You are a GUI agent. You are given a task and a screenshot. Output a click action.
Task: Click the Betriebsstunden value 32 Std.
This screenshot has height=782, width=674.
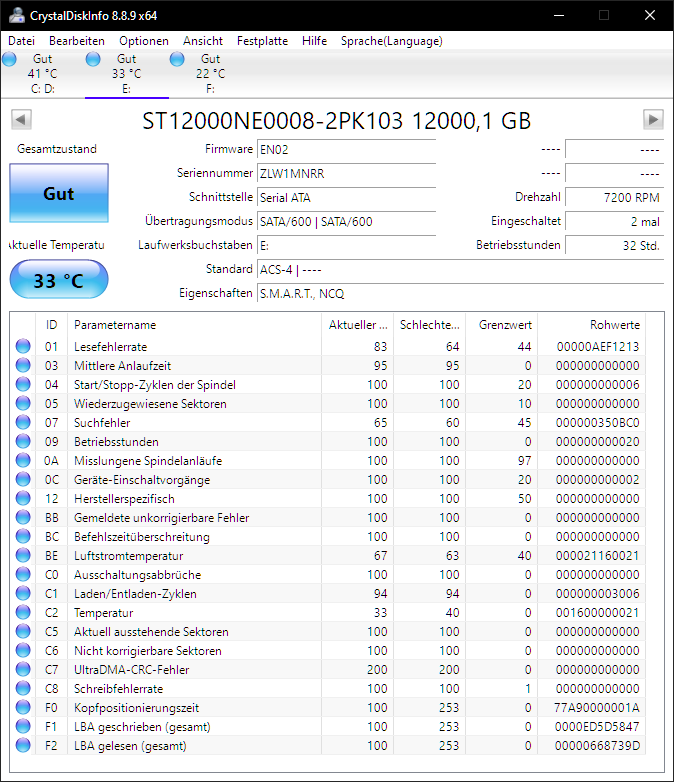tap(615, 245)
